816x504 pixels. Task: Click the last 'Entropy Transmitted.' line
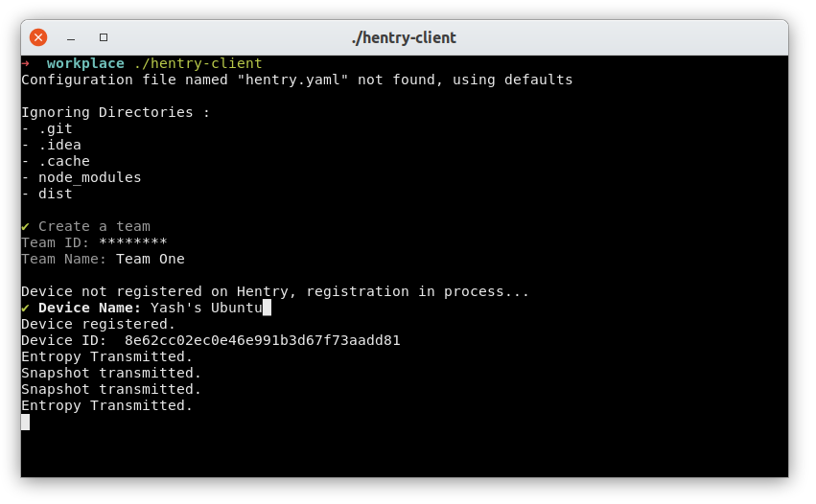click(106, 405)
